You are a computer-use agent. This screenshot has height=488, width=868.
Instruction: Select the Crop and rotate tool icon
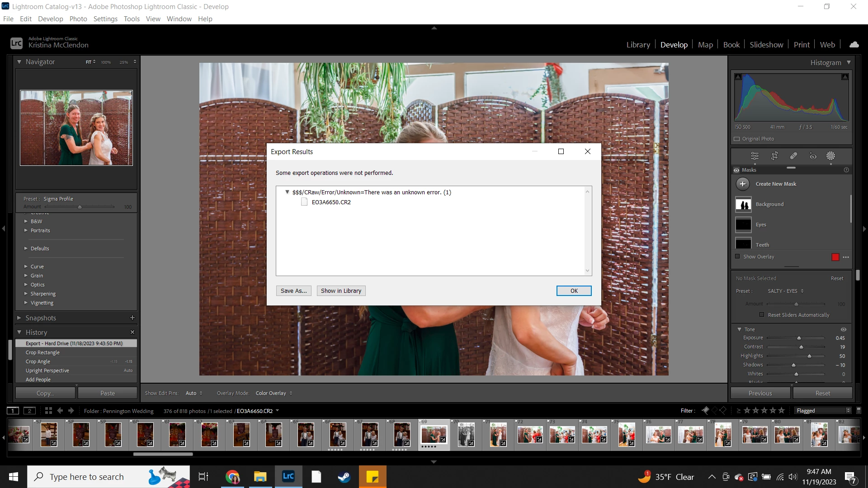pos(774,156)
